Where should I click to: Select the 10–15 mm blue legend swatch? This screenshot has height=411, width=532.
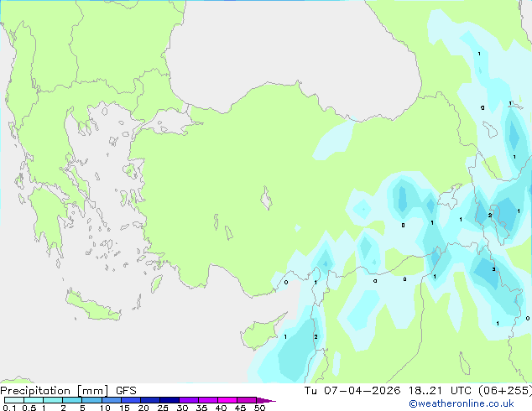pos(112,400)
